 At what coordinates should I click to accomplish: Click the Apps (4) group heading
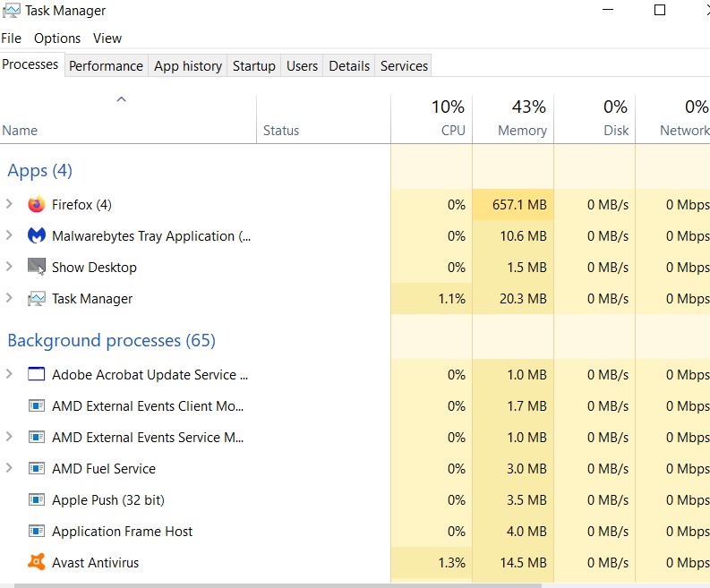pyautogui.click(x=40, y=171)
